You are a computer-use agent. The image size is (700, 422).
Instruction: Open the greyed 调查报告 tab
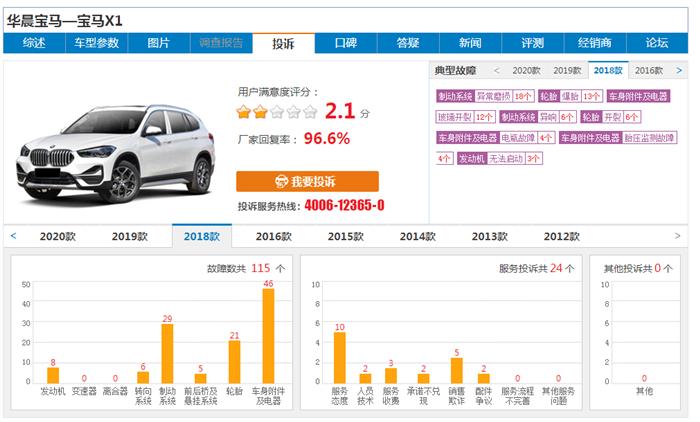(x=221, y=43)
